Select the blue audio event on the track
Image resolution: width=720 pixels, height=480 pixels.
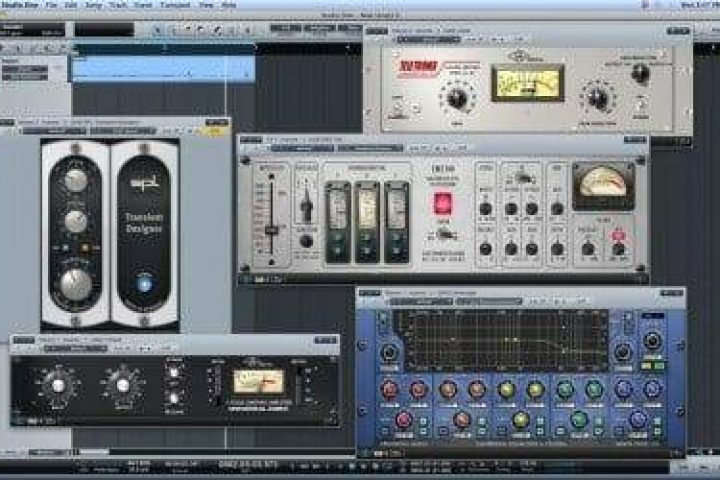click(x=163, y=68)
